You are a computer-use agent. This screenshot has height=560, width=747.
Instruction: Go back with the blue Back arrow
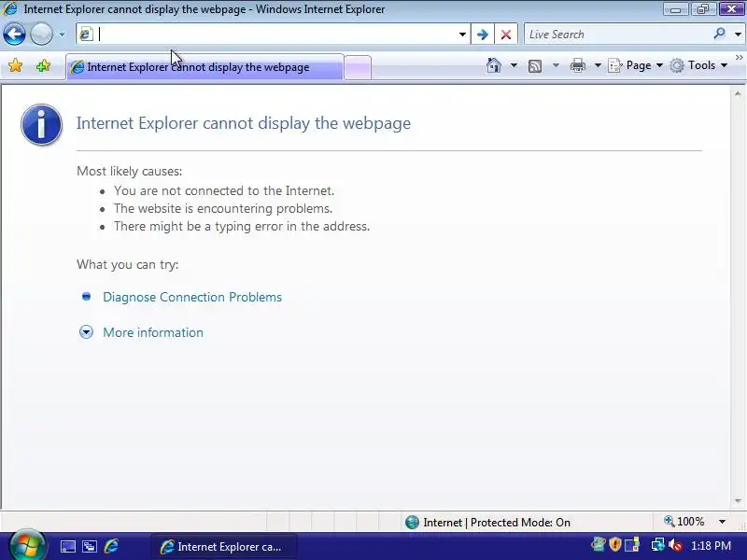[14, 35]
